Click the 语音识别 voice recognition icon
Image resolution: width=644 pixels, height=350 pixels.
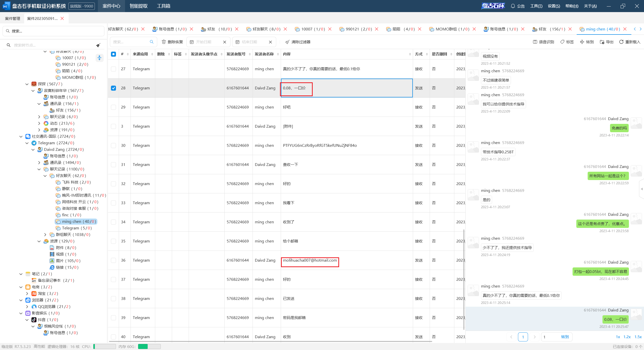pos(535,42)
